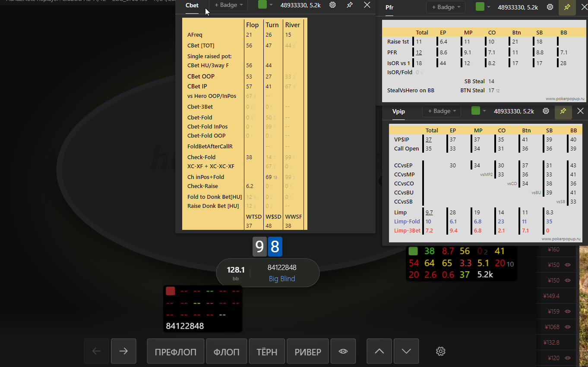588x367 pixels.
Task: Click the ¥160 hand entry
Action: pos(553,249)
